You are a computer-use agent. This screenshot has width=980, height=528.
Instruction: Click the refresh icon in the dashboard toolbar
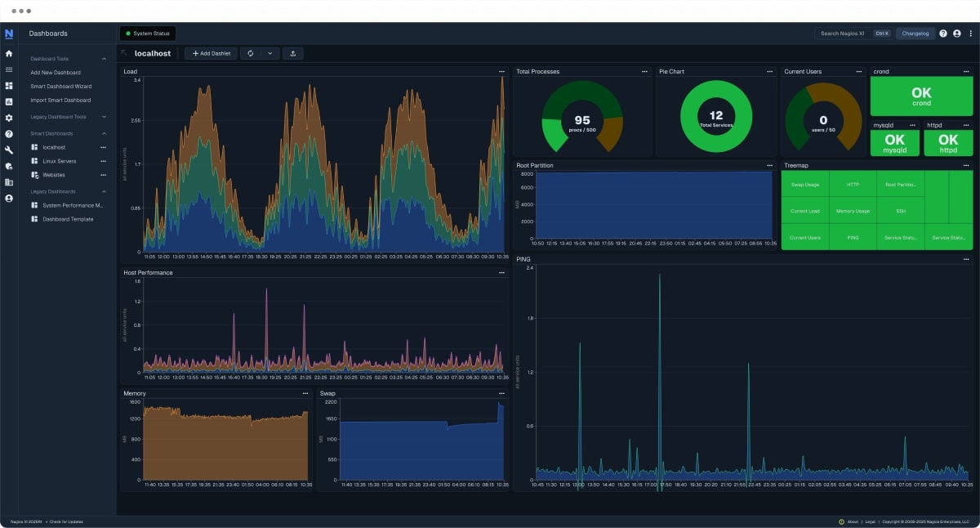tap(250, 53)
